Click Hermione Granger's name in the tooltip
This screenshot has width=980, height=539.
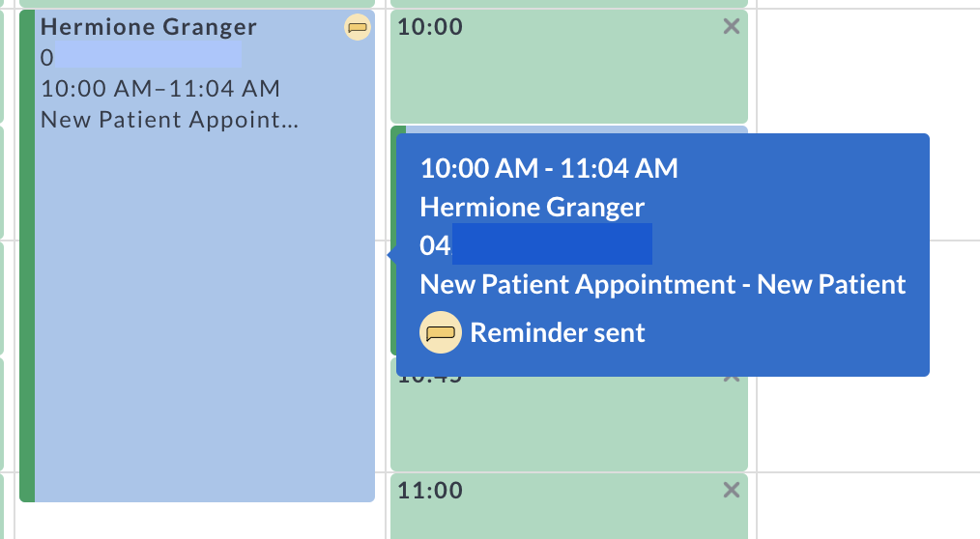click(x=532, y=208)
